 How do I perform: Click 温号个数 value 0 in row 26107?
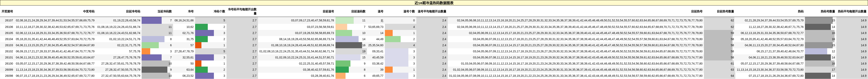click(414, 21)
